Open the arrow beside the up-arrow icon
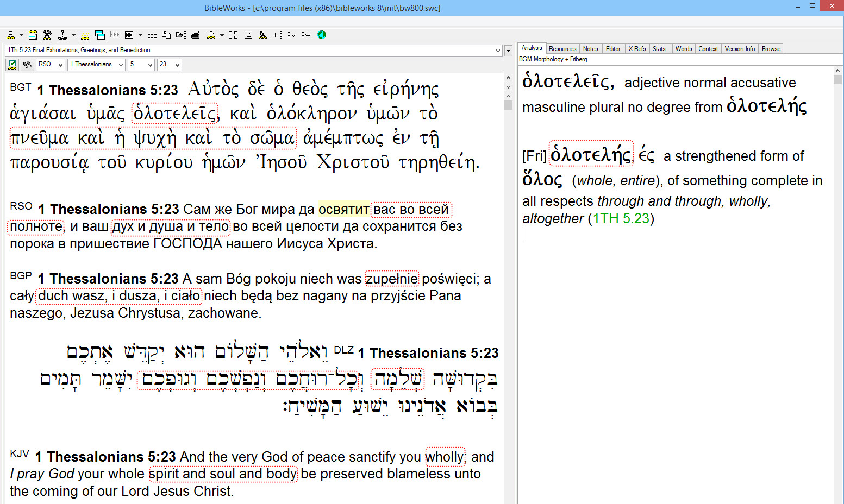 pyautogui.click(x=222, y=35)
